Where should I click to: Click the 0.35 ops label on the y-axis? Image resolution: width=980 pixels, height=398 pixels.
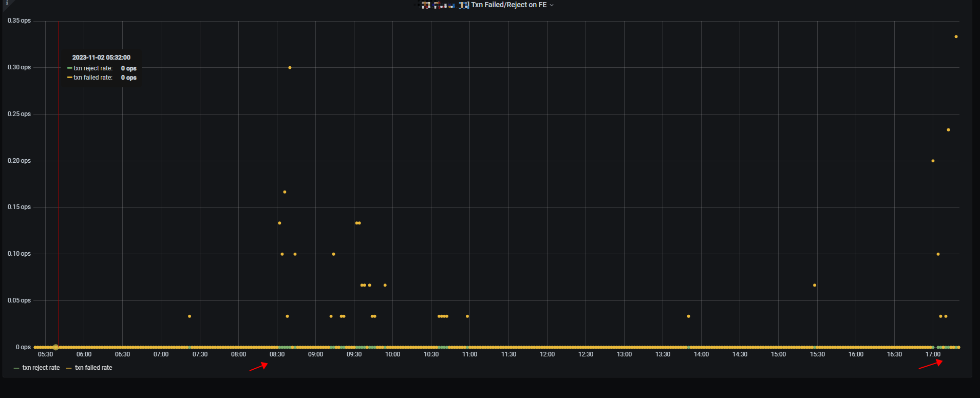19,21
